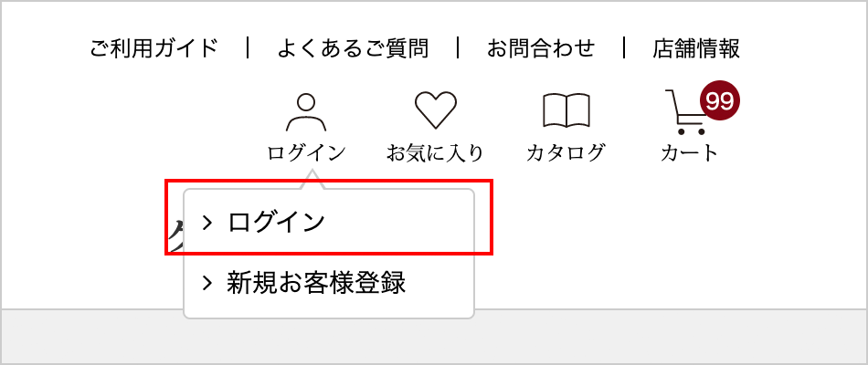This screenshot has width=868, height=365.
Task: Click the triangular pointer atop the popup
Action: 312,179
